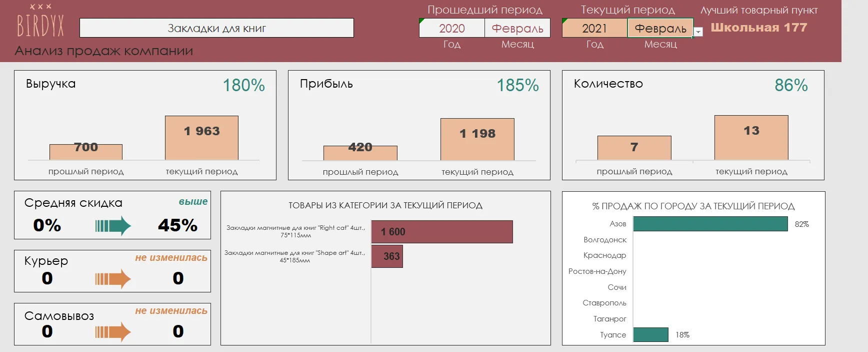868x352 pixels.
Task: Click текущий период label under Количество
Action: 751,172
